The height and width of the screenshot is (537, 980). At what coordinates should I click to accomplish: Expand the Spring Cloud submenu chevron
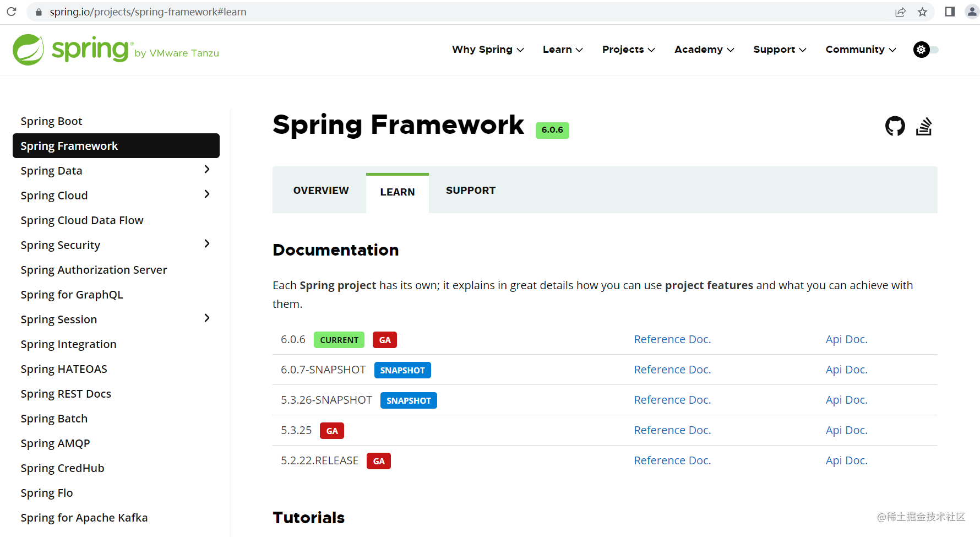(x=207, y=194)
